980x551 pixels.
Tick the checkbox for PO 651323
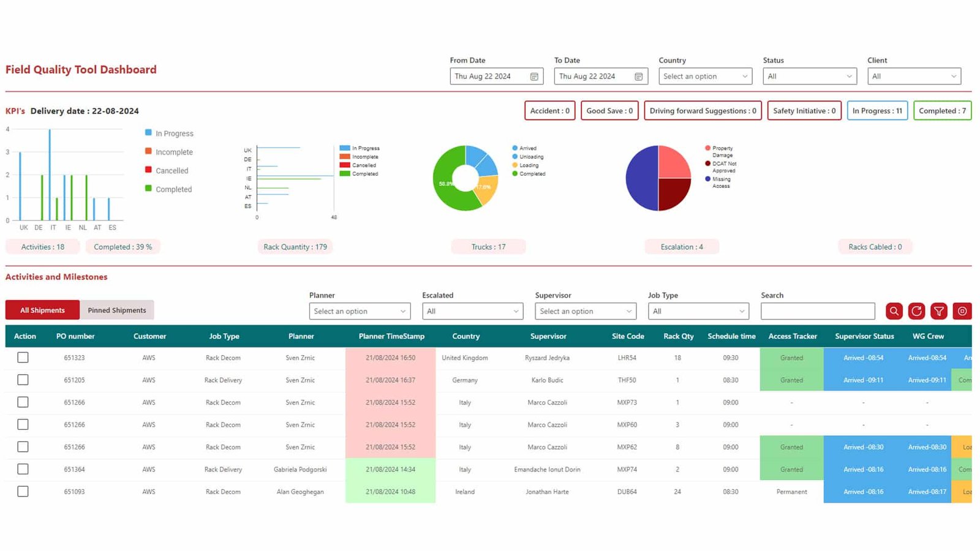[23, 358]
